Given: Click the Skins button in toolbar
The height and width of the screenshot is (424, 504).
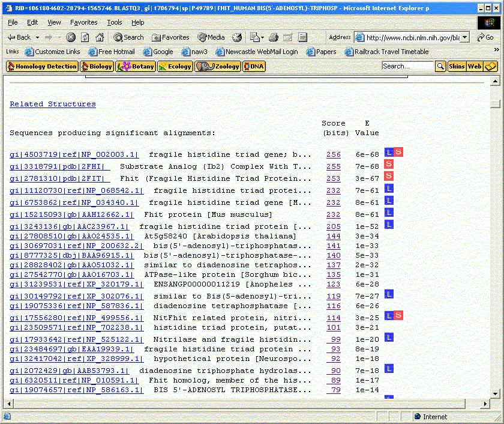Looking at the screenshot, I should [x=457, y=66].
